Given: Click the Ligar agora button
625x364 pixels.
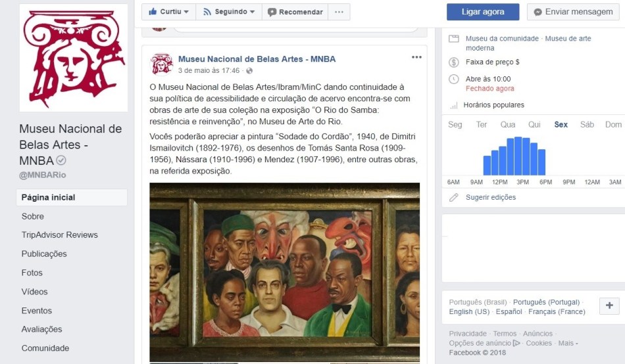Looking at the screenshot, I should click(x=483, y=12).
